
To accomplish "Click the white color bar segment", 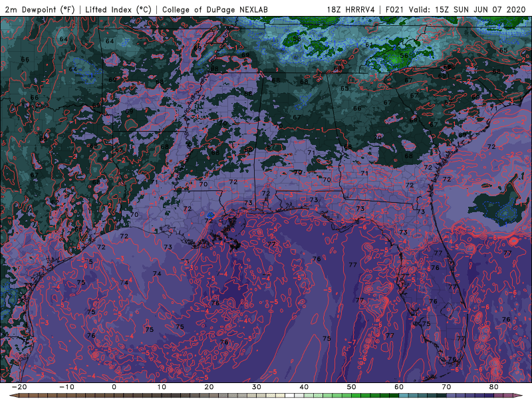I will click(x=290, y=396).
